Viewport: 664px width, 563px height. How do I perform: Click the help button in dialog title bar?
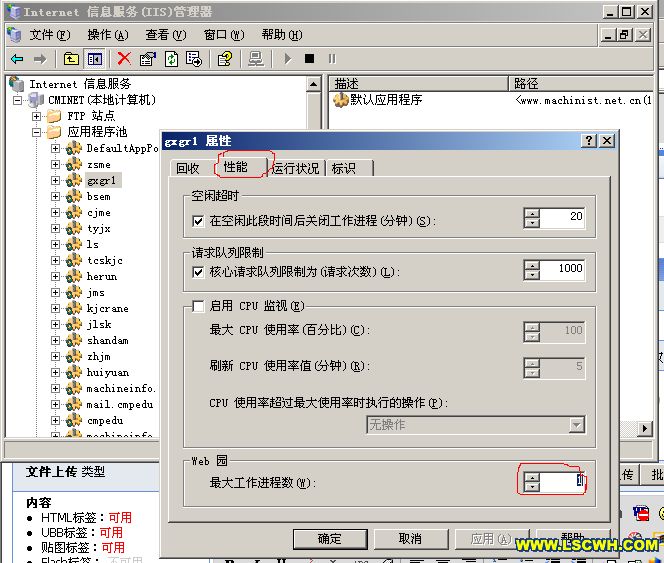[x=588, y=141]
